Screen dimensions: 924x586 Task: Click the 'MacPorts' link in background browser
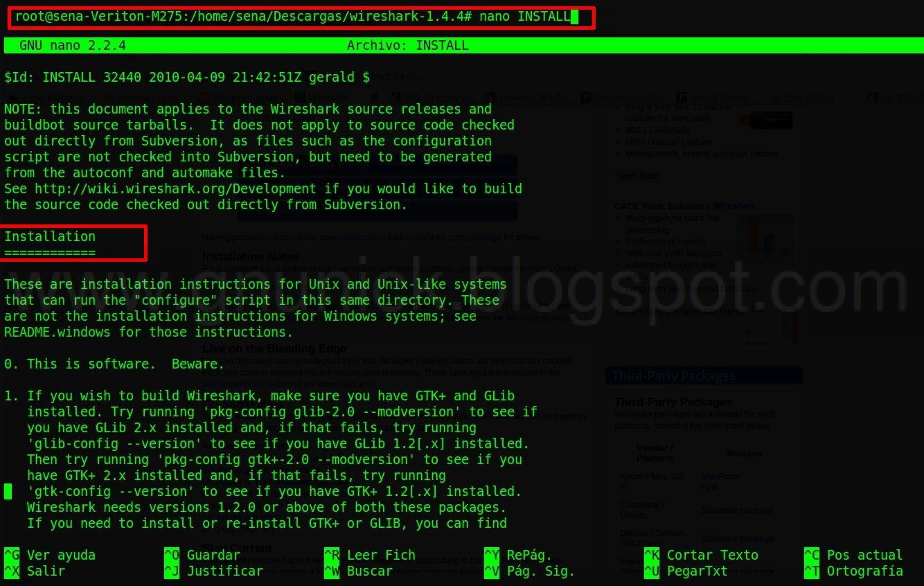[x=720, y=477]
